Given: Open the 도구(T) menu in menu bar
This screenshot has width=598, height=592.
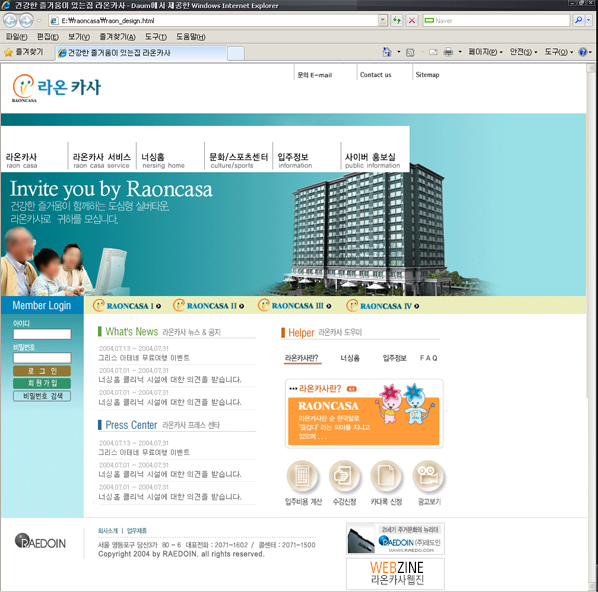Looking at the screenshot, I should click(156, 37).
